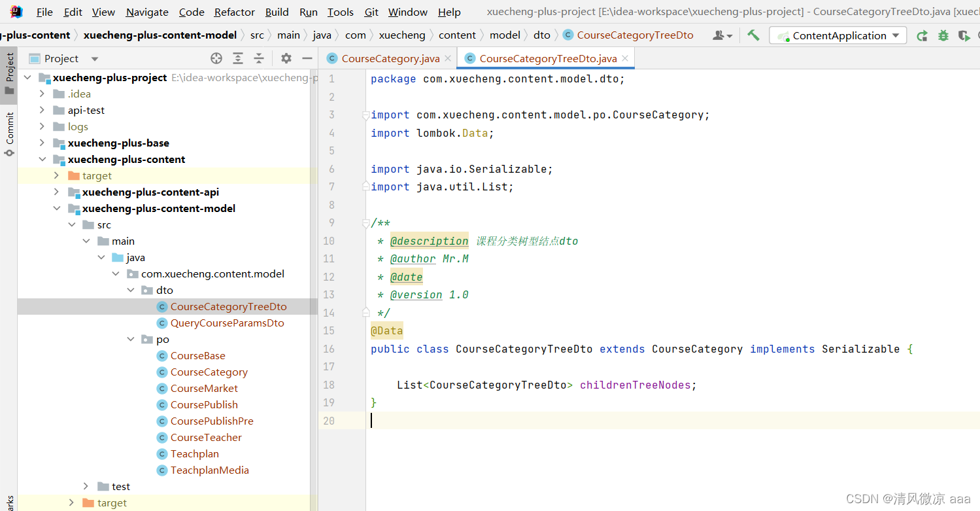The width and height of the screenshot is (980, 511).
Task: Expand the api-test folder
Action: 42,111
